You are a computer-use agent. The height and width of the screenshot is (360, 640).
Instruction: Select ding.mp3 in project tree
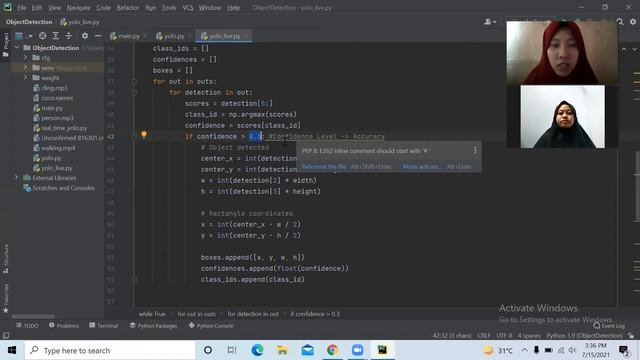click(54, 88)
